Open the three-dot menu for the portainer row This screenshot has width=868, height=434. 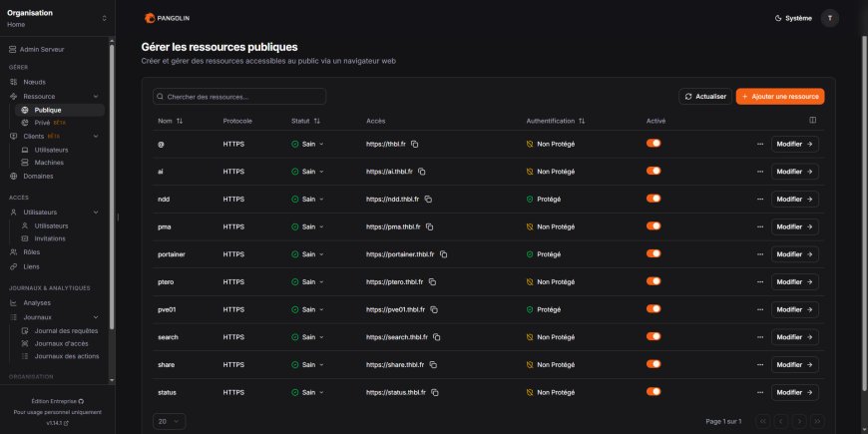[x=760, y=254]
